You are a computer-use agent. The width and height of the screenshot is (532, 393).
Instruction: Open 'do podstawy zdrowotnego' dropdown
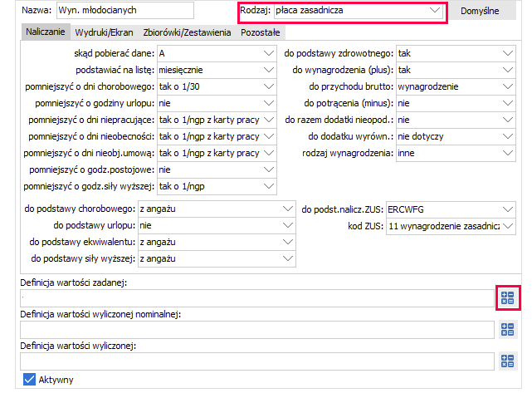click(456, 53)
